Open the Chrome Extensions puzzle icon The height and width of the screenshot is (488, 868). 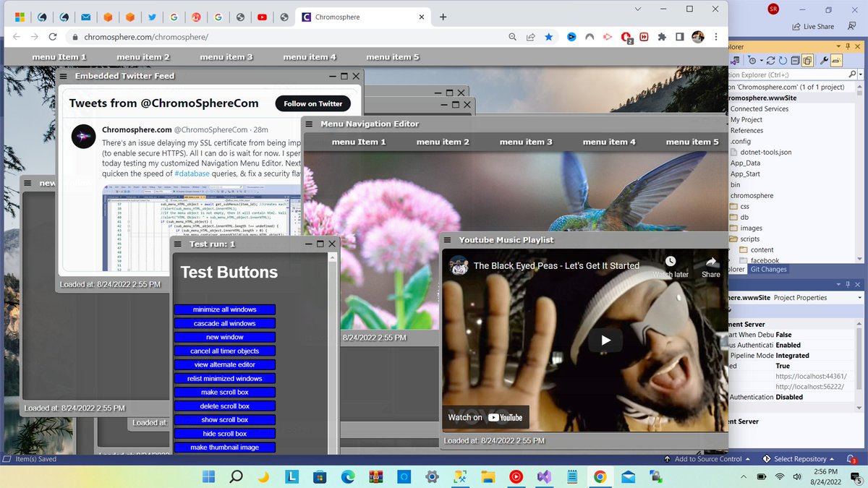click(662, 37)
